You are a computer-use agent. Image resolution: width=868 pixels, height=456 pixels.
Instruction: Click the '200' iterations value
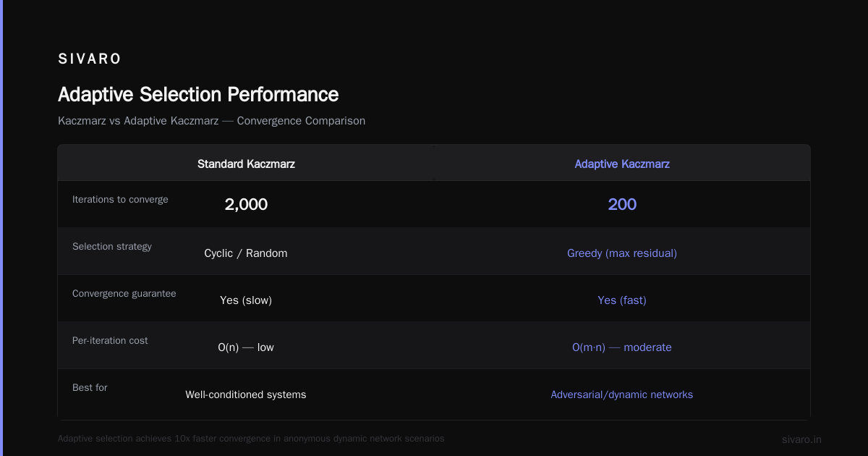click(622, 204)
